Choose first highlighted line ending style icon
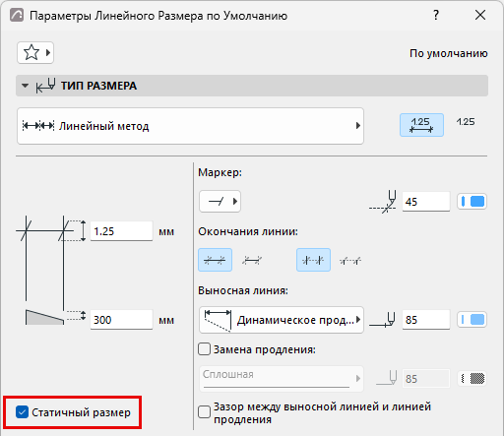Screen dimensions: 504x436 coord(215,260)
